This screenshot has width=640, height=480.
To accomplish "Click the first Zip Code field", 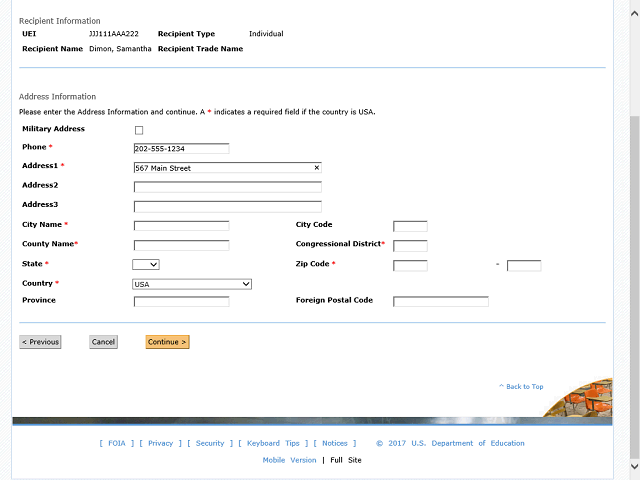I will tap(410, 266).
